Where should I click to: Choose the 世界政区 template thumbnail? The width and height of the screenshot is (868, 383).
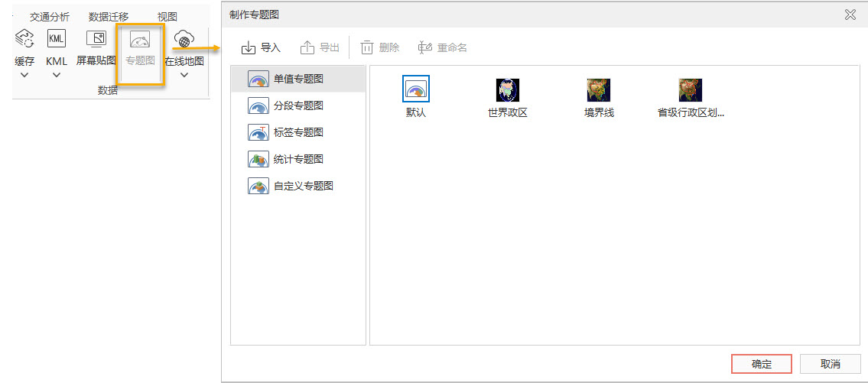508,98
